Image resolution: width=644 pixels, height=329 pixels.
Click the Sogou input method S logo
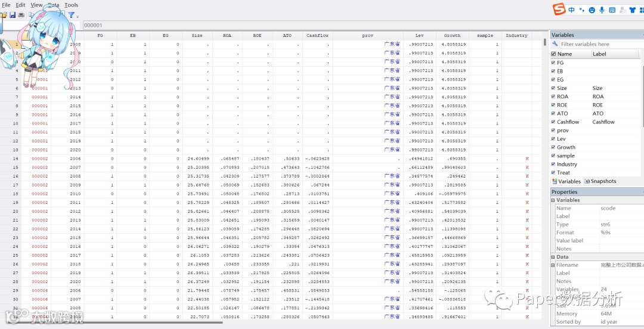(x=559, y=10)
